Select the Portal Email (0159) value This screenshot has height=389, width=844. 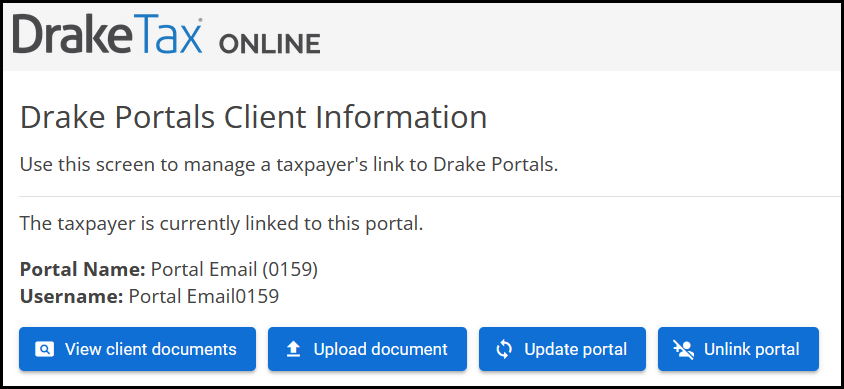tap(234, 270)
